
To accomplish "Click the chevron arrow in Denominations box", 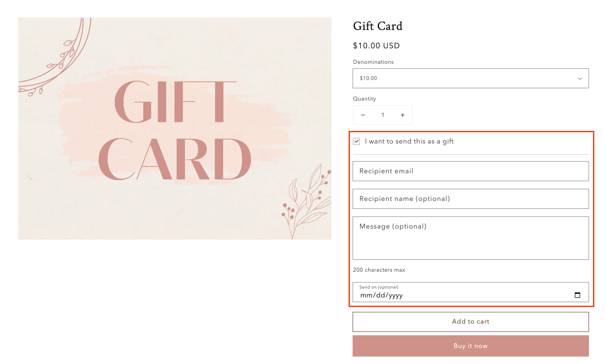I will (x=580, y=79).
